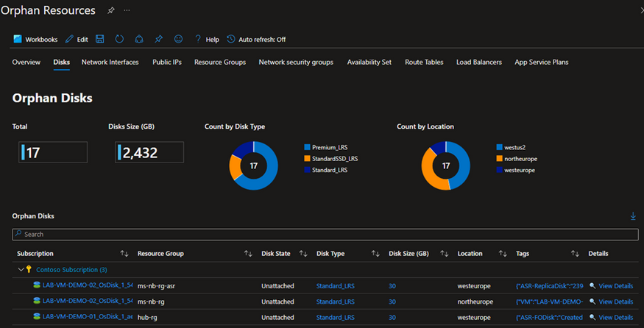This screenshot has height=328, width=644.
Task: Click the Search field above the disks table
Action: (325, 235)
